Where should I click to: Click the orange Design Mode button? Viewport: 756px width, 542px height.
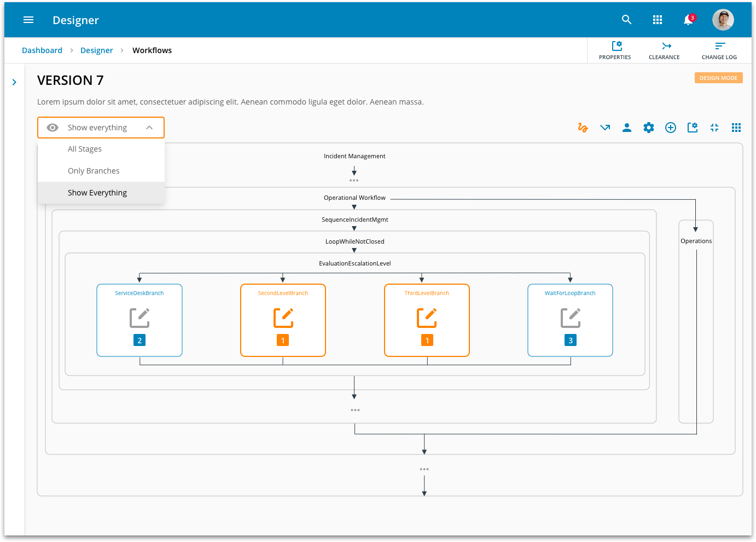(718, 78)
